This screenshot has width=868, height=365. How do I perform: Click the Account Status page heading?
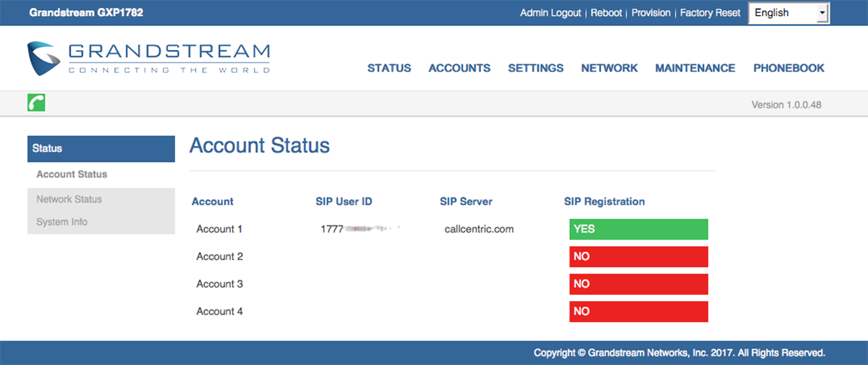260,146
